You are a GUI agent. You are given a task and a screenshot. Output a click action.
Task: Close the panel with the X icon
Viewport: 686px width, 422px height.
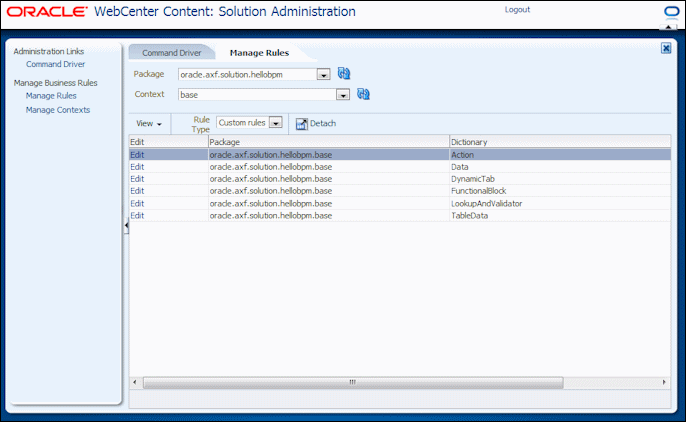tap(666, 48)
